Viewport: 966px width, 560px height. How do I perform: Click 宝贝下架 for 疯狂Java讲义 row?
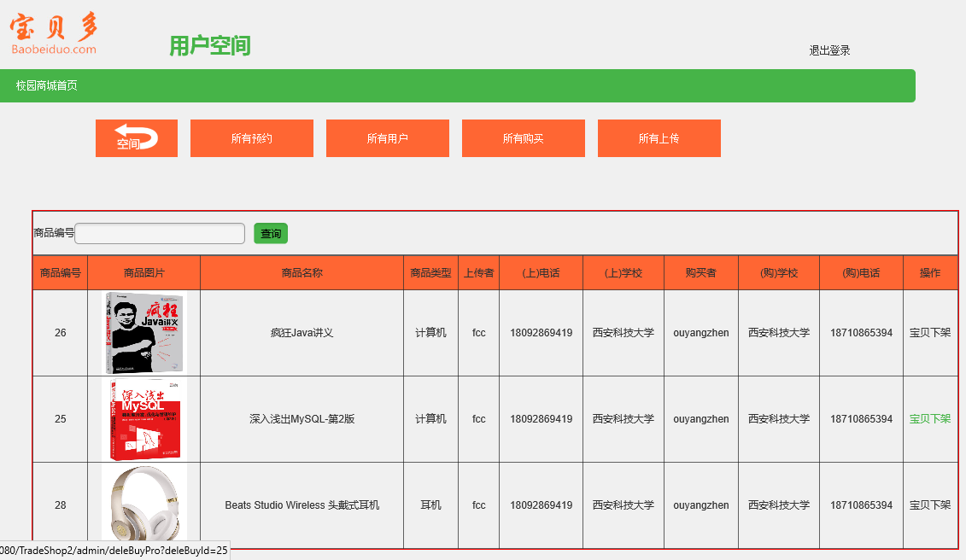[x=930, y=333]
